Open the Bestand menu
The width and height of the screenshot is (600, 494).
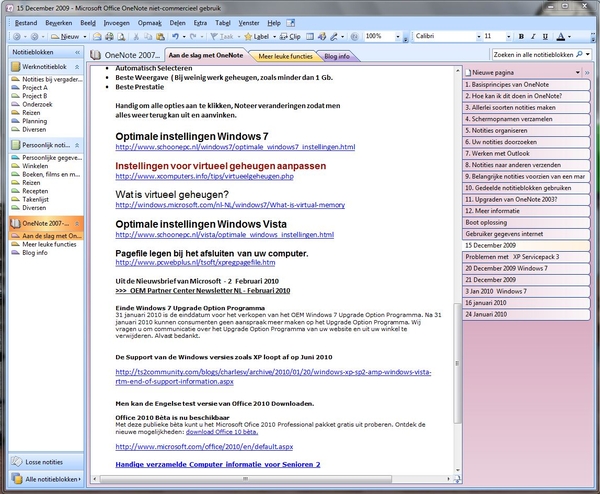tap(26, 23)
